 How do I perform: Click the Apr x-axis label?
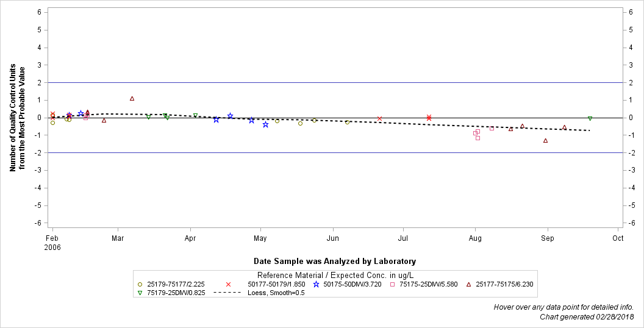pyautogui.click(x=190, y=238)
